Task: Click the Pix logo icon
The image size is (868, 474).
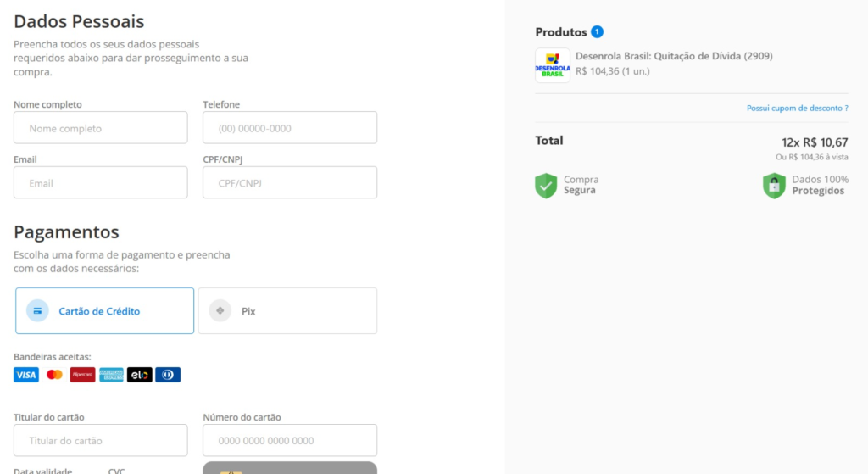Action: 220,311
